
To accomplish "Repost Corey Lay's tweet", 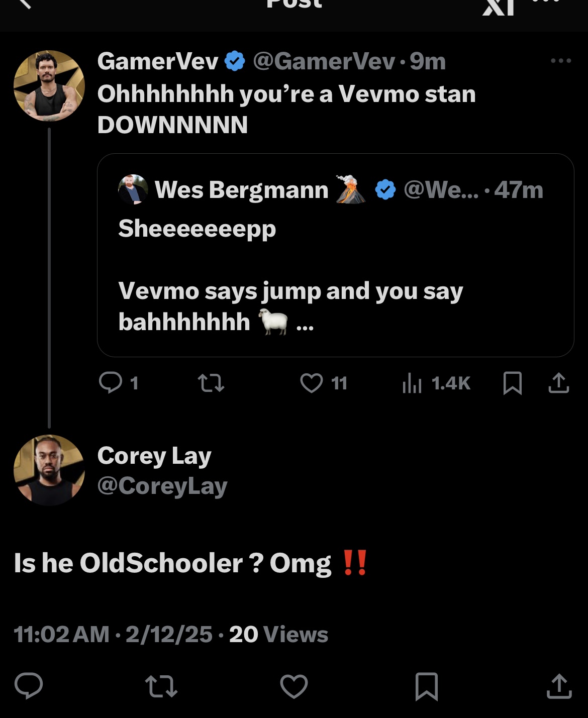I will coord(161,686).
